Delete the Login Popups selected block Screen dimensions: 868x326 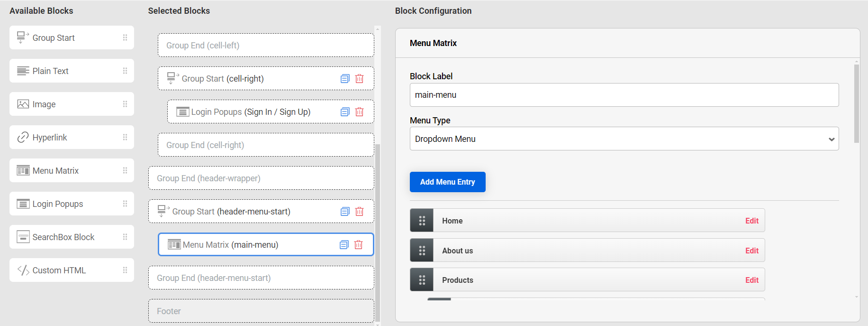(360, 112)
